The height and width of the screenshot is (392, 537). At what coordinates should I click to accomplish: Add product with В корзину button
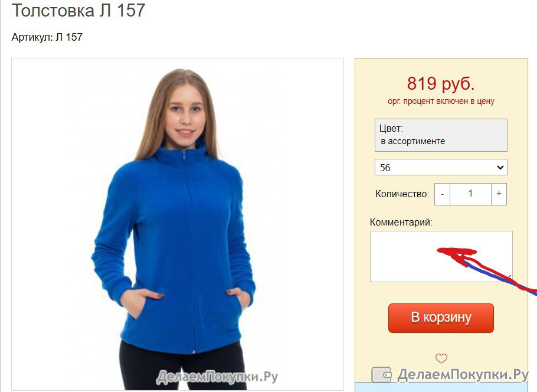point(441,318)
